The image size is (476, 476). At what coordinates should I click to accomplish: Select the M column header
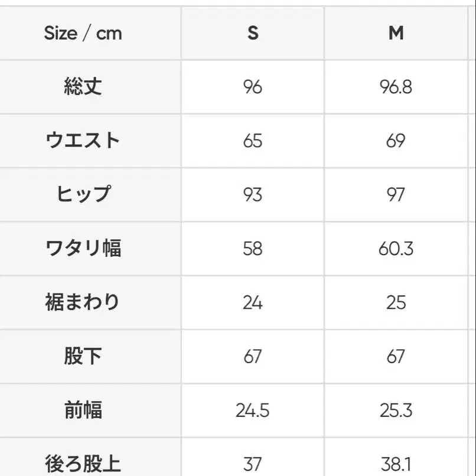tap(396, 33)
